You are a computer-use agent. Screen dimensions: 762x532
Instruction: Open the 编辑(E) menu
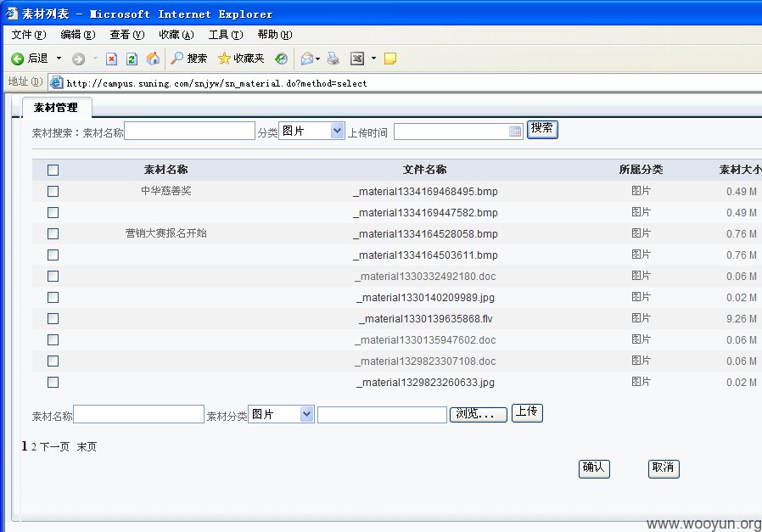pyautogui.click(x=78, y=35)
